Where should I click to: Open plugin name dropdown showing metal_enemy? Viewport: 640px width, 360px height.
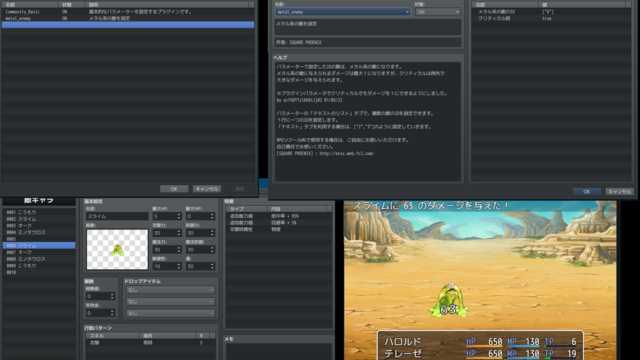coord(342,12)
